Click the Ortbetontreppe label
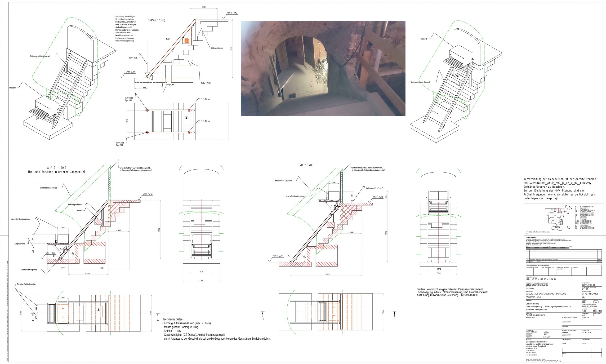This screenshot has height=364, width=606. coord(217,48)
